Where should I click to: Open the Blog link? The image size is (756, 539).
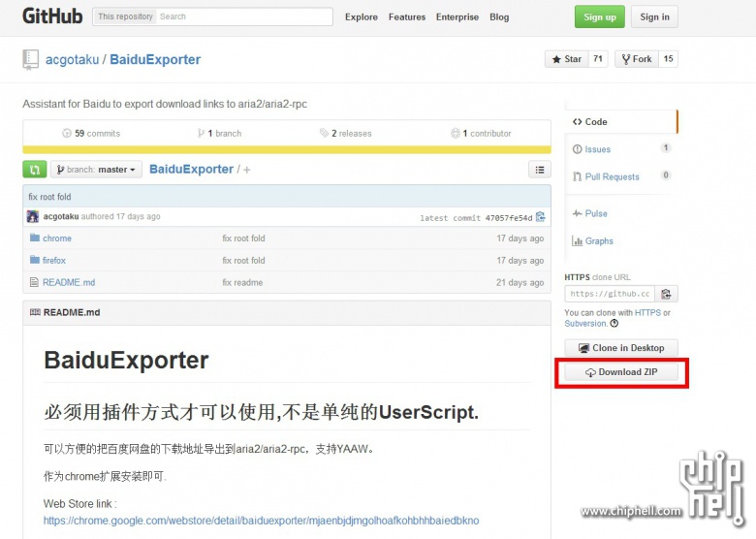point(499,16)
